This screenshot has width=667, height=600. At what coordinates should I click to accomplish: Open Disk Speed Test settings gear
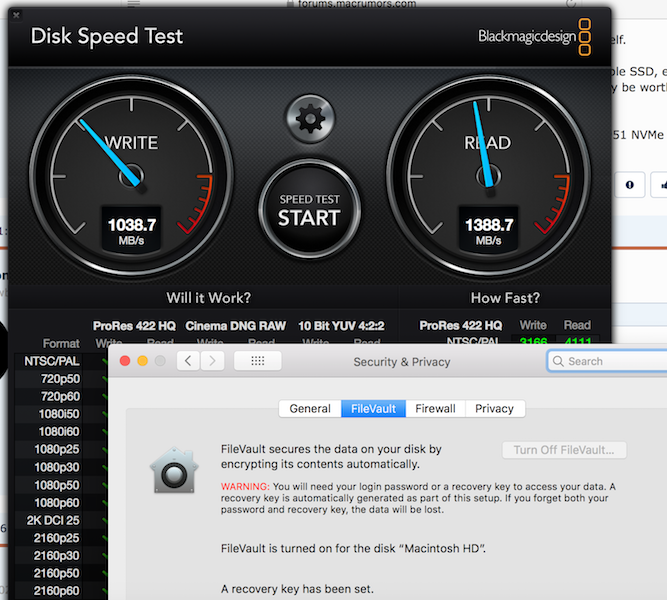310,119
